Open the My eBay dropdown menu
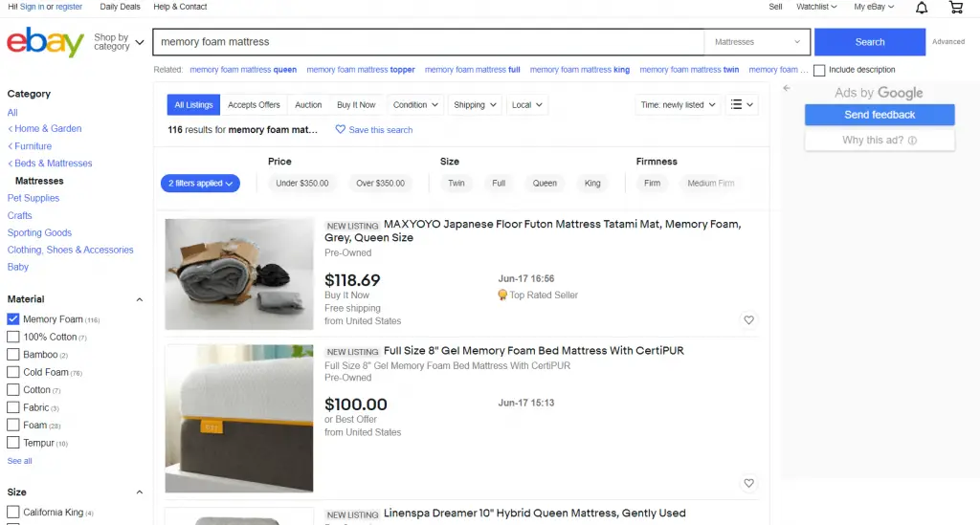This screenshot has width=980, height=525. (x=874, y=7)
